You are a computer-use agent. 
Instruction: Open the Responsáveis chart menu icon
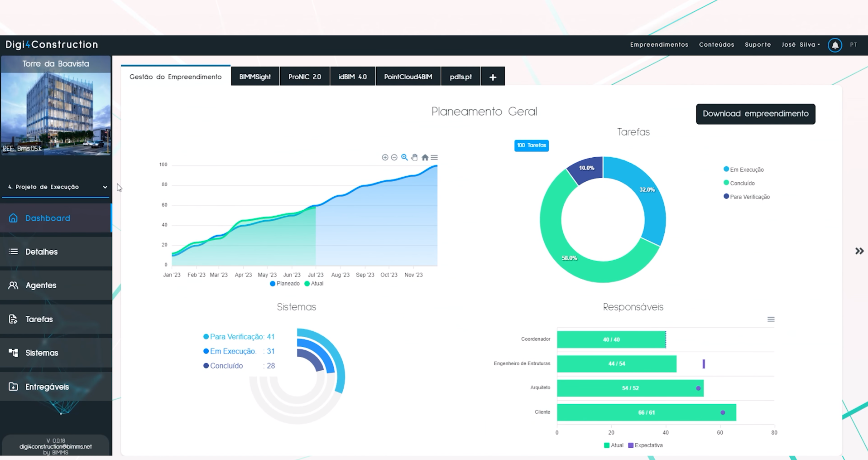(x=771, y=320)
